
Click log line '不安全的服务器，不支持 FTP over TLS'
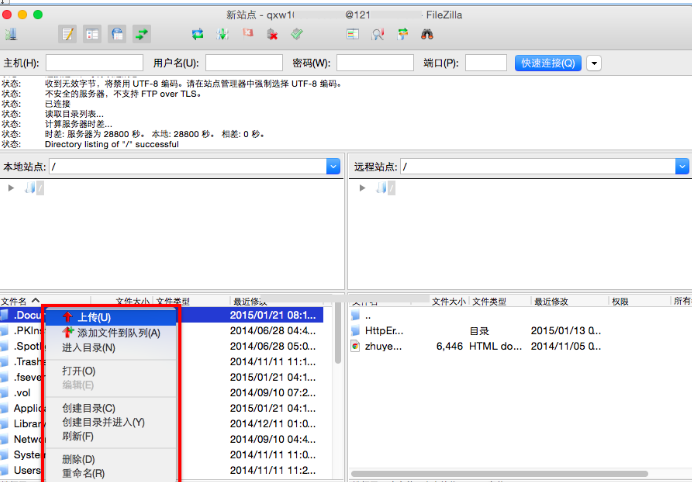point(123,94)
